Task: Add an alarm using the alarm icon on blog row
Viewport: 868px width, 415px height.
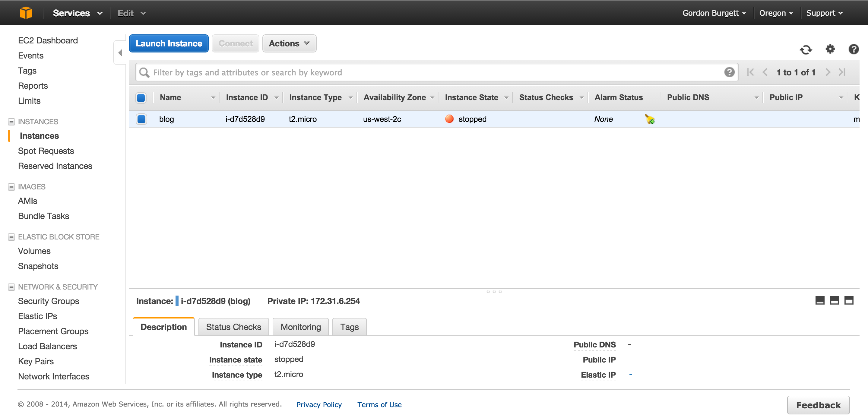Action: [x=650, y=119]
